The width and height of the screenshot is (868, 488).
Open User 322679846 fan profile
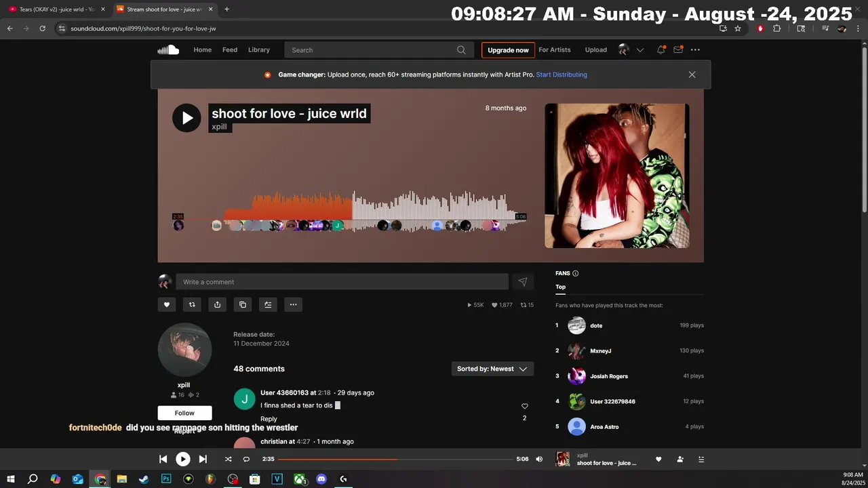click(x=612, y=401)
